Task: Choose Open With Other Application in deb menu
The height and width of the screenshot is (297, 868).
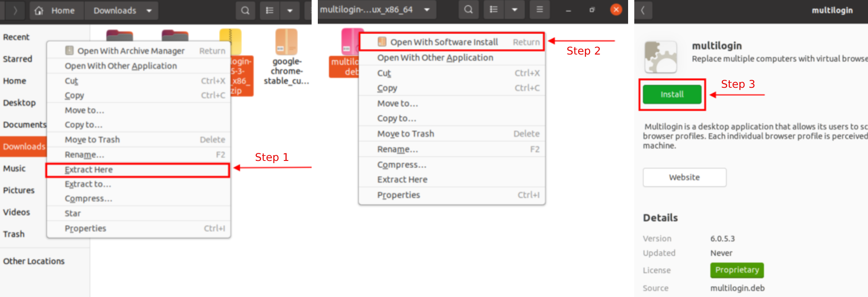Action: 451,58
